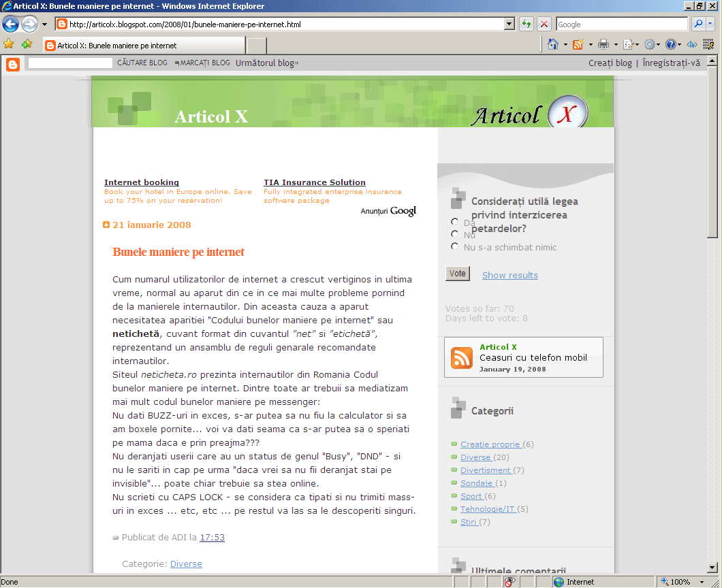Select the "Da" poll radio button

tap(455, 222)
